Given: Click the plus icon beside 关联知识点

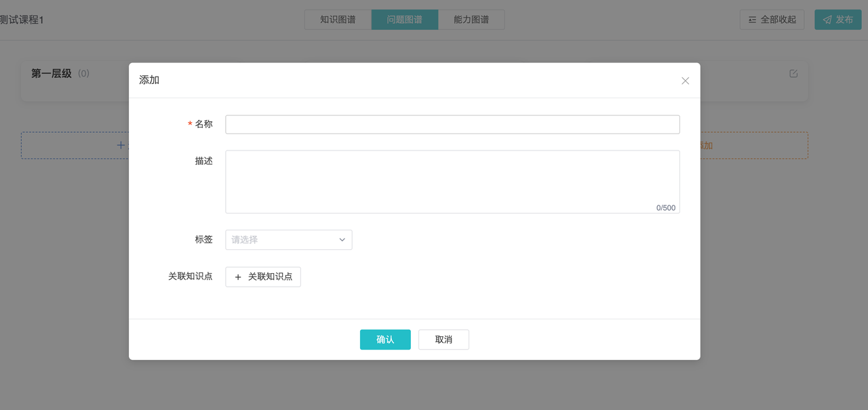Looking at the screenshot, I should (238, 277).
